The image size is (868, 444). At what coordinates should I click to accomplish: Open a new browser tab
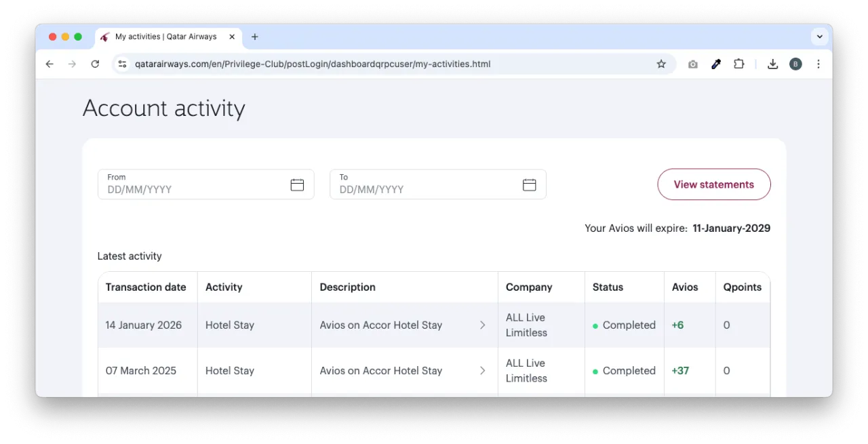255,37
